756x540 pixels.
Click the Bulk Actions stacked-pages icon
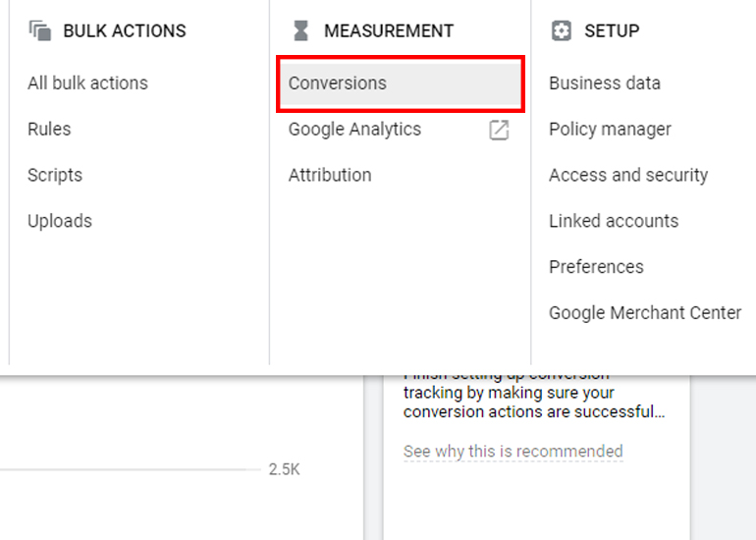(x=40, y=30)
